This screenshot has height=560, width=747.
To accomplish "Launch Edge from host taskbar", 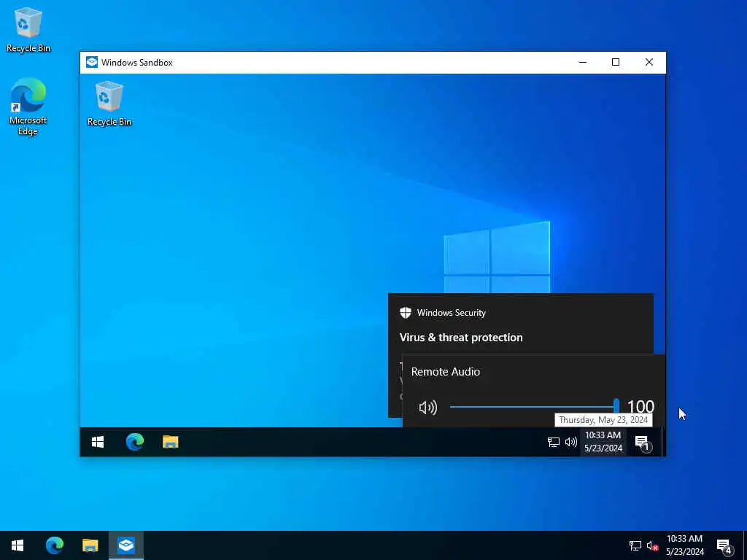I will pyautogui.click(x=54, y=545).
